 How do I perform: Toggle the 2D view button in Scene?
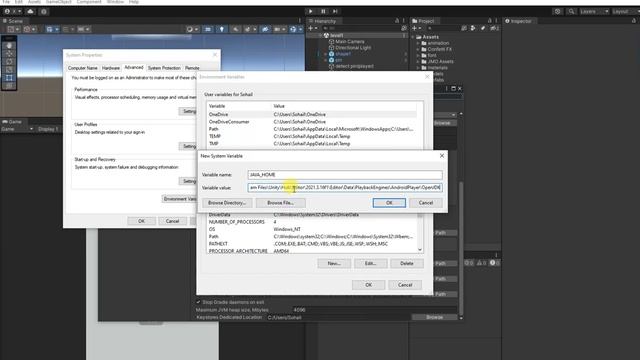(208, 29)
